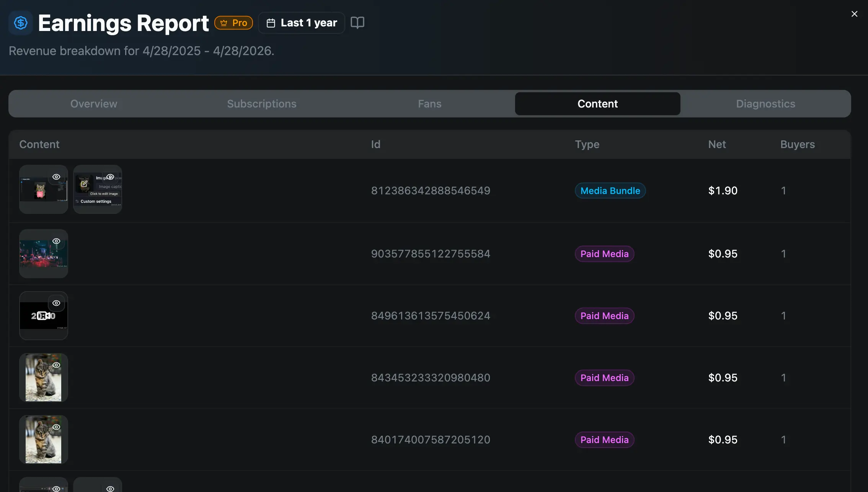This screenshot has height=492, width=868.
Task: Open kitten thumbnail for id 843453233320980480
Action: (44, 378)
